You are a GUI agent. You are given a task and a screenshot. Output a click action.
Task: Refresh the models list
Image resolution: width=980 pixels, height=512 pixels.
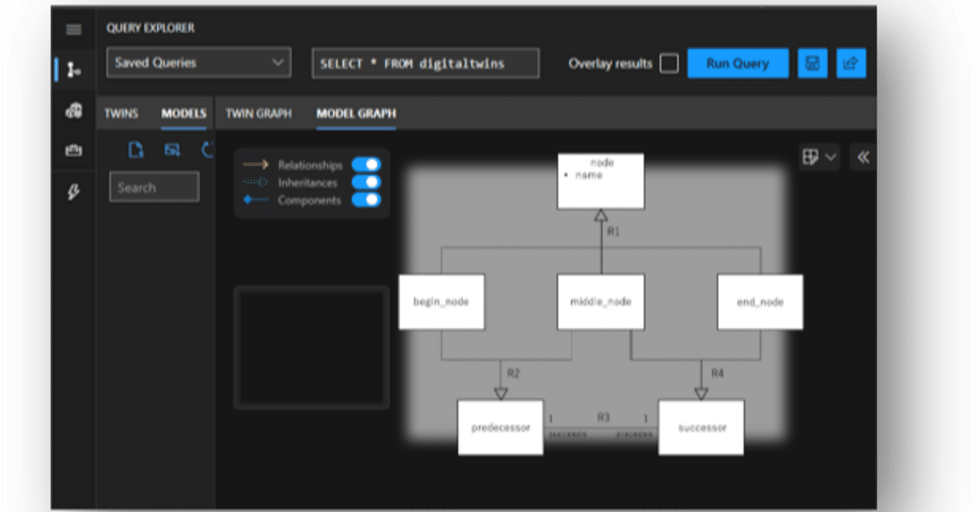pos(207,150)
